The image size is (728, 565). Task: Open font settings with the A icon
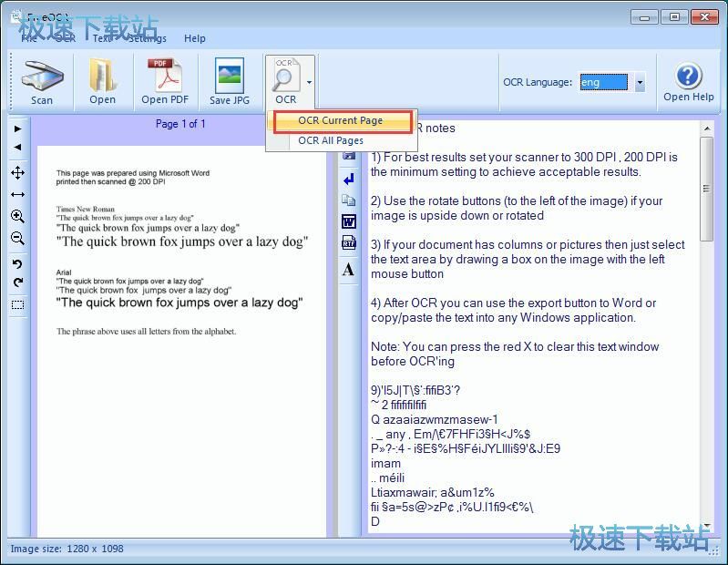click(348, 269)
